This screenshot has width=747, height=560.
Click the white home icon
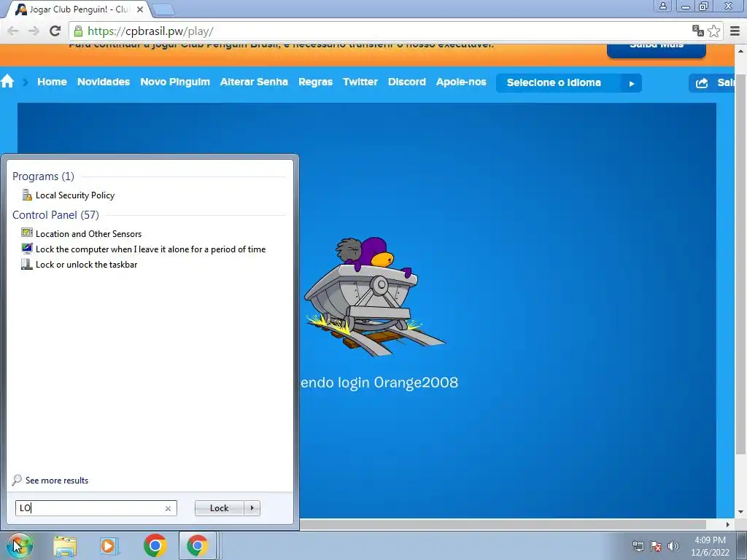[7, 82]
